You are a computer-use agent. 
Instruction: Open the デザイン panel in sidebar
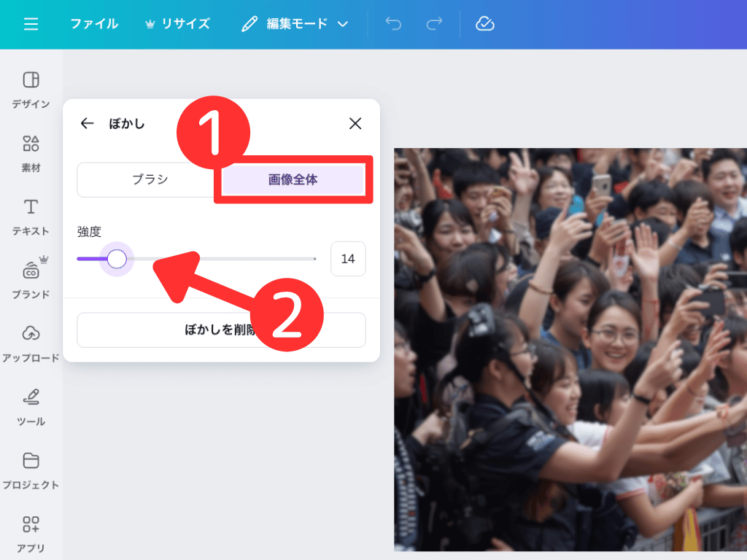pos(31,89)
